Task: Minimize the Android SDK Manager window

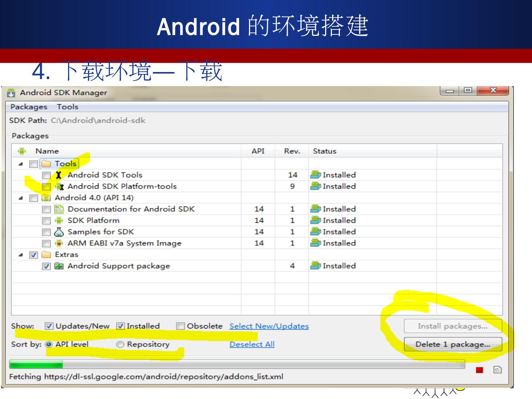Action: pos(450,91)
